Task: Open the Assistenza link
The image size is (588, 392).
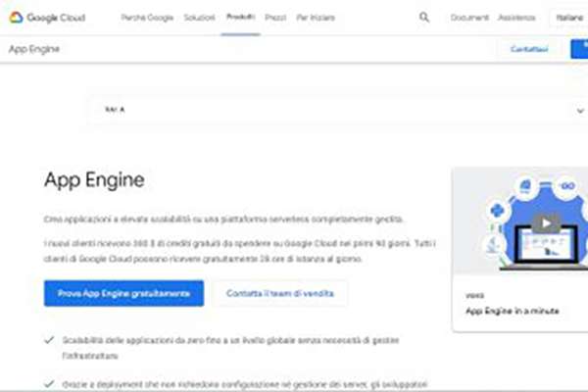Action: (x=516, y=18)
